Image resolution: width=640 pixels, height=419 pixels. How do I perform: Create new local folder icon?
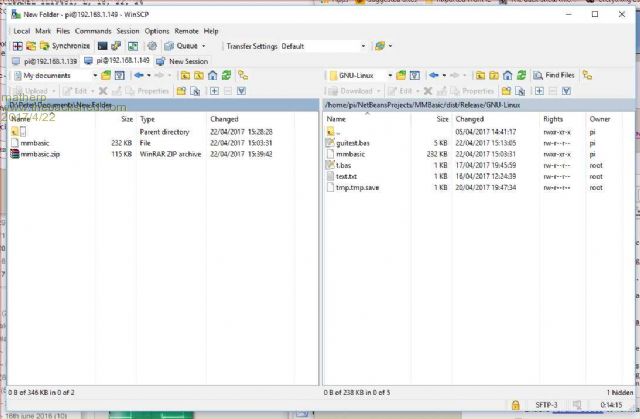(181, 91)
